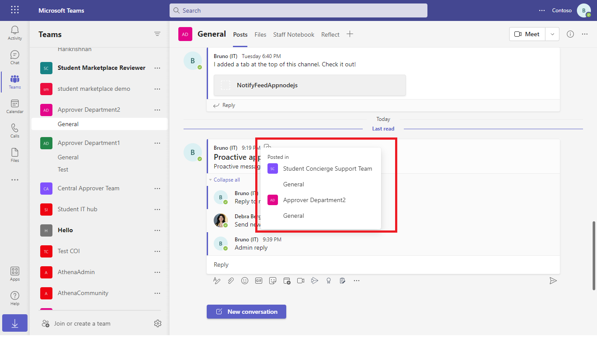The height and width of the screenshot is (364, 597).
Task: Start a meeting with the Meet button
Action: tap(528, 34)
